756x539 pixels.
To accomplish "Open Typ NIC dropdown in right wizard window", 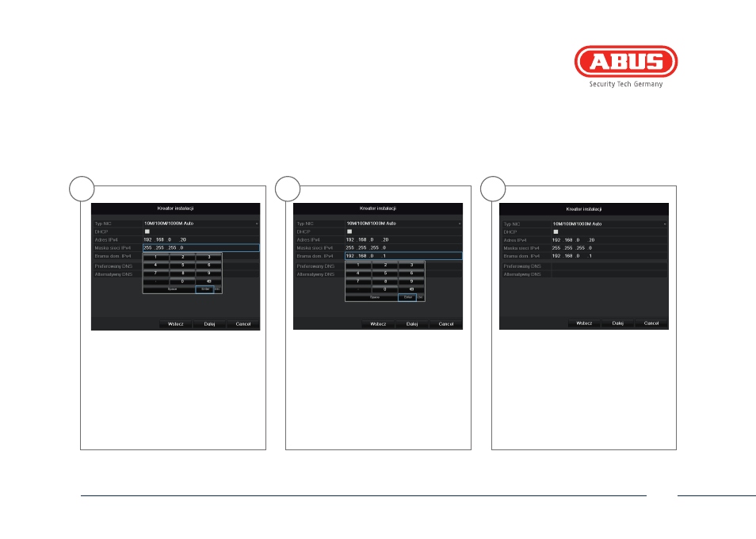I will coord(609,224).
